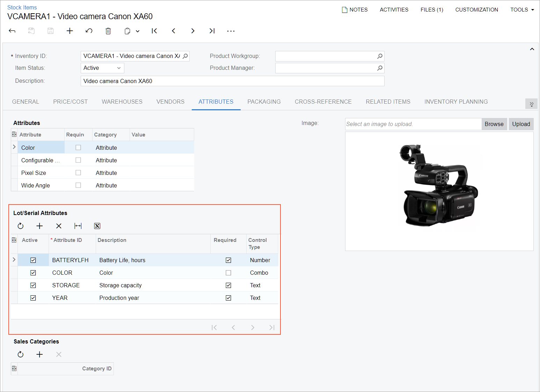The height and width of the screenshot is (392, 540).
Task: Expand the Color row in Attributes grid
Action: pos(14,147)
